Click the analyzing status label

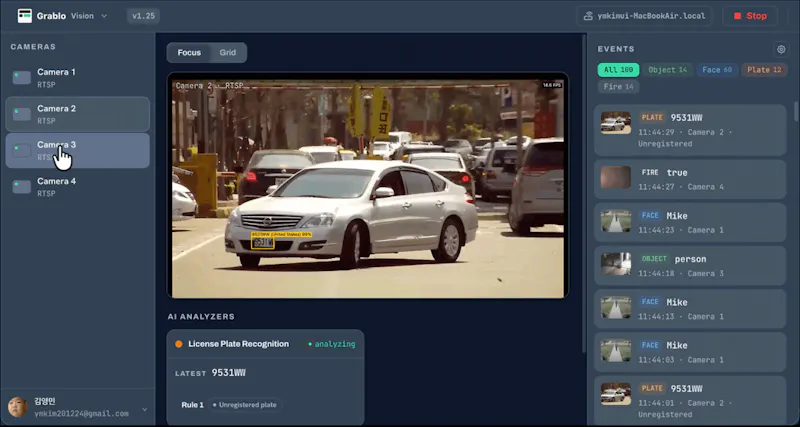(x=332, y=344)
